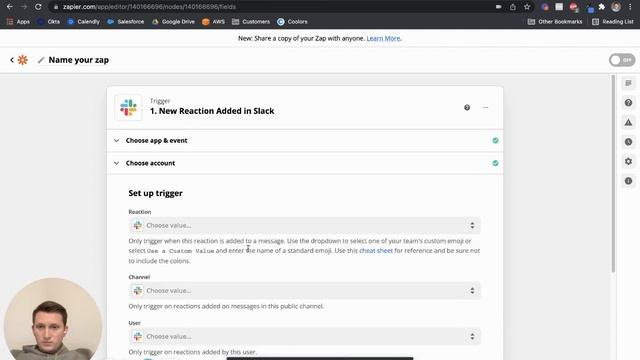640x360 pixels.
Task: Go back using the Zap editor arrow
Action: [x=12, y=60]
